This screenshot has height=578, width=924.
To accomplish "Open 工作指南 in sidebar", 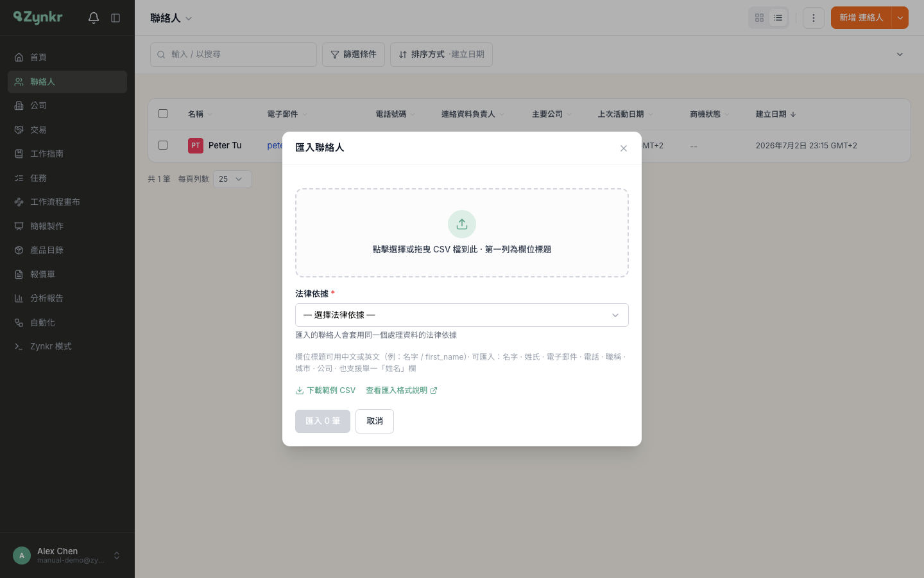I will coord(67,153).
